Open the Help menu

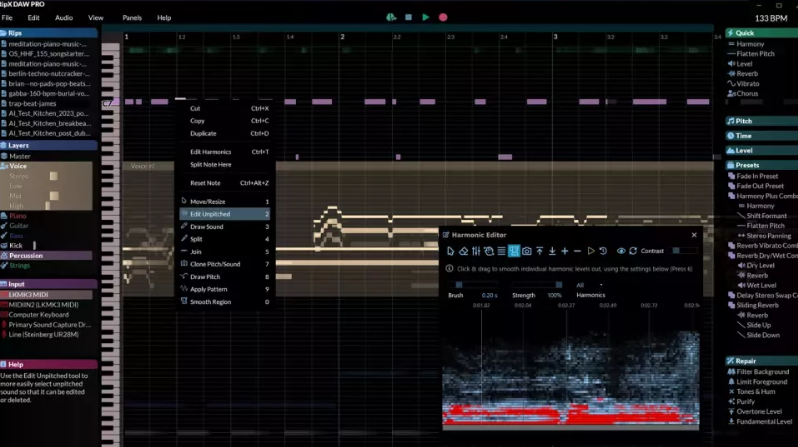click(164, 18)
